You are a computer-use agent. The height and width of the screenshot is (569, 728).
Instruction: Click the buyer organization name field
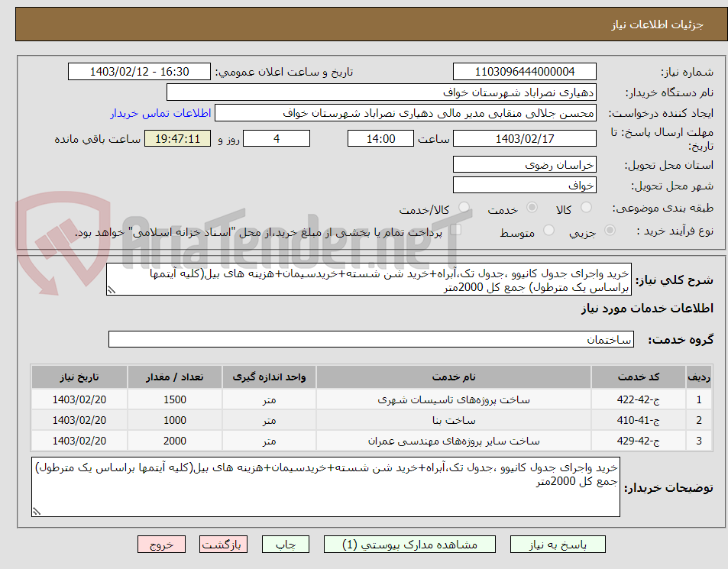coord(381,92)
